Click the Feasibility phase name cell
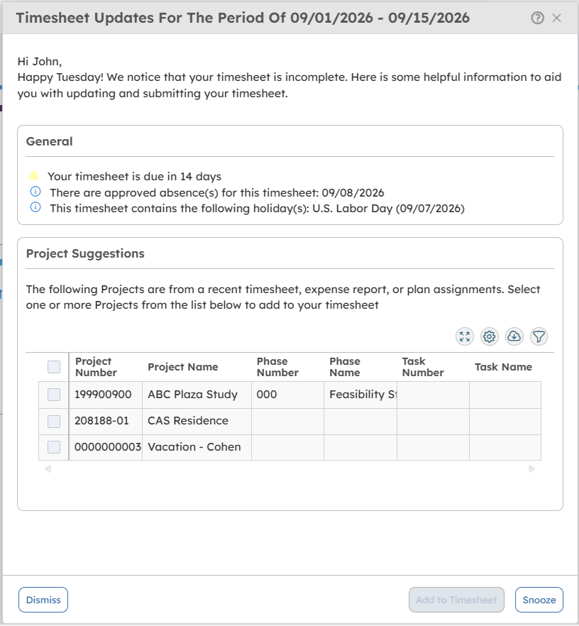The width and height of the screenshot is (579, 626). 361,395
